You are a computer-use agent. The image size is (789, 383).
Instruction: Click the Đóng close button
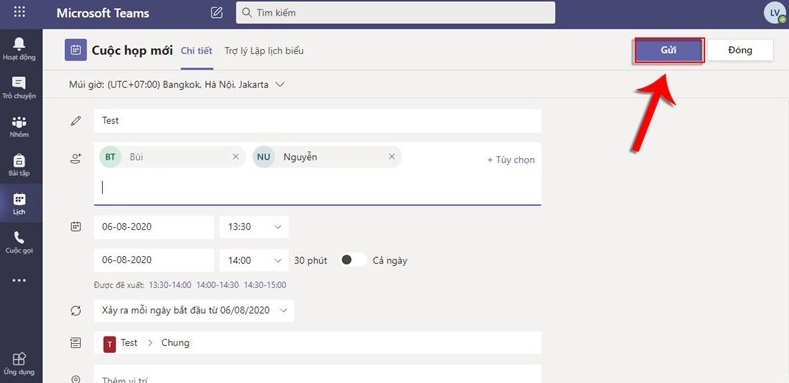pyautogui.click(x=740, y=50)
